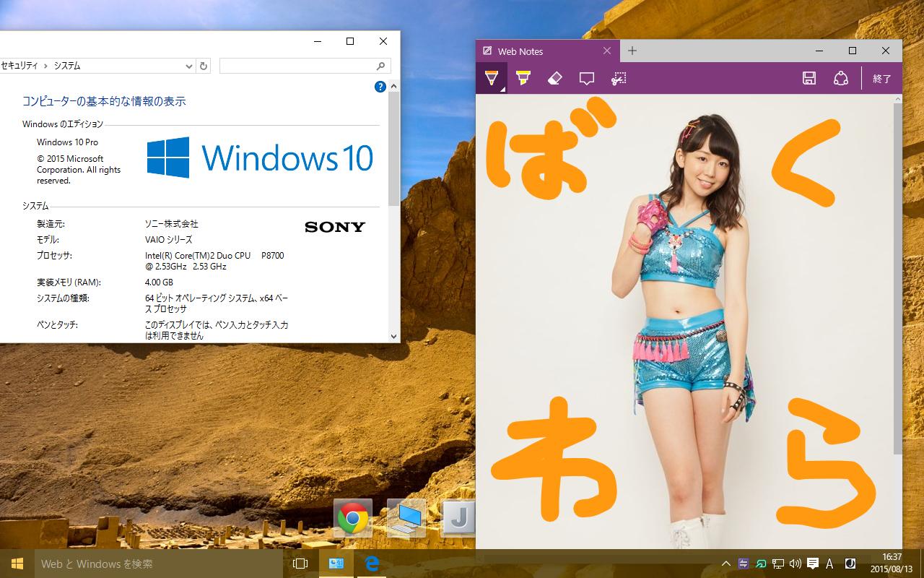Select the yellow Highlighter tool
The width and height of the screenshot is (924, 578).
click(x=523, y=78)
